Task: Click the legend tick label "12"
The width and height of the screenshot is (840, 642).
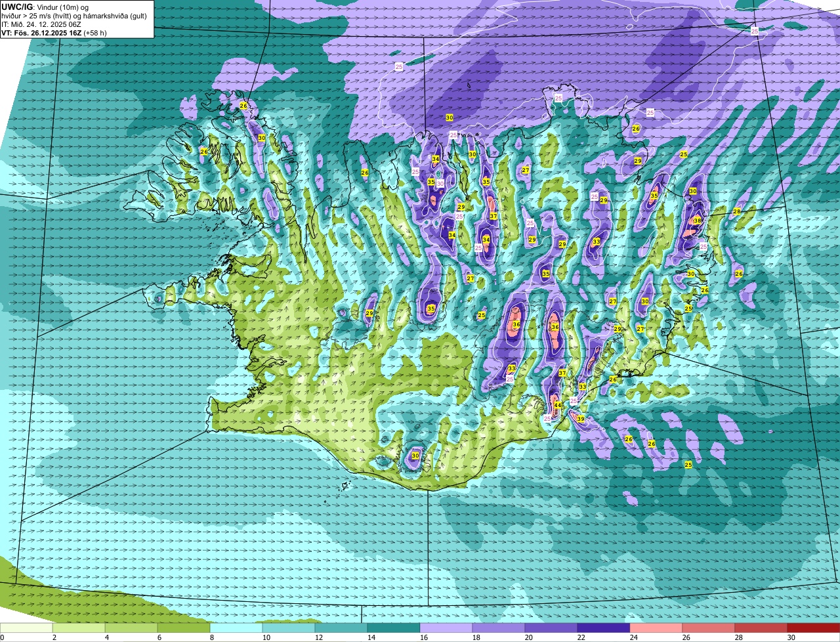Action: point(319,637)
